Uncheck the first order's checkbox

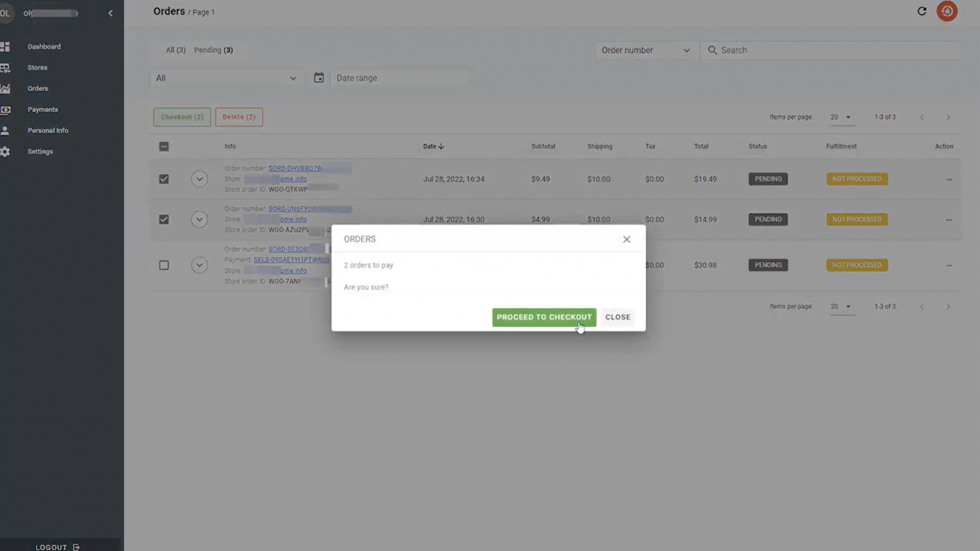164,179
